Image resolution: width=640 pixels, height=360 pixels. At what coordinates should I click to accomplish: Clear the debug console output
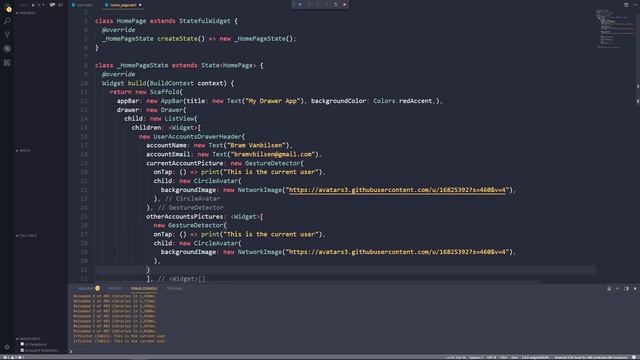tap(609, 289)
